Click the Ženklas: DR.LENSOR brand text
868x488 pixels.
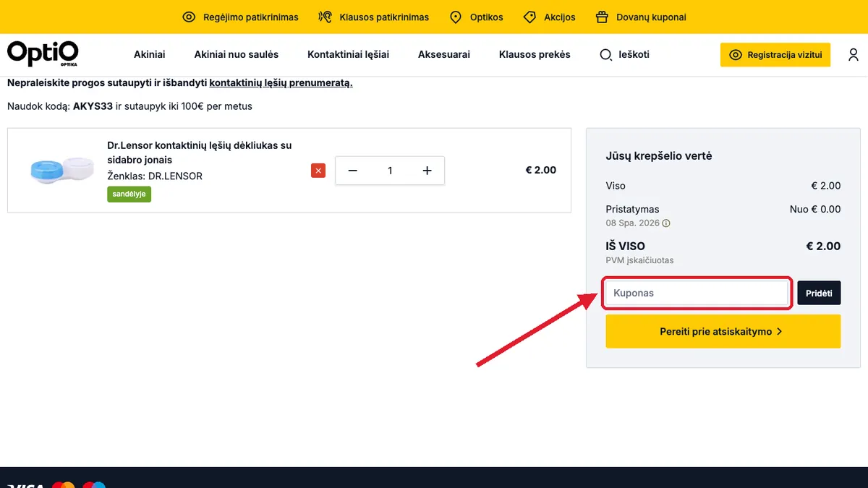click(x=155, y=176)
